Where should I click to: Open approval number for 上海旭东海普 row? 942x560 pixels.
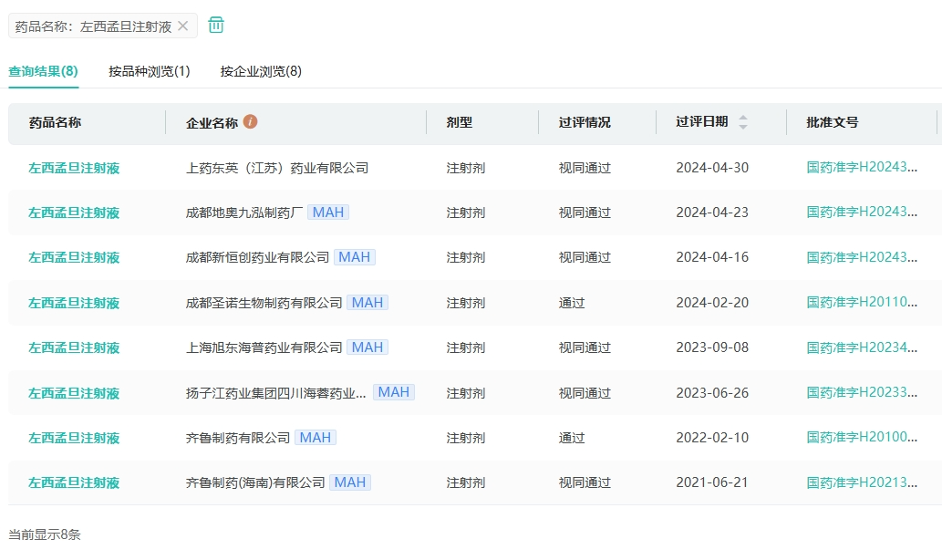(862, 347)
